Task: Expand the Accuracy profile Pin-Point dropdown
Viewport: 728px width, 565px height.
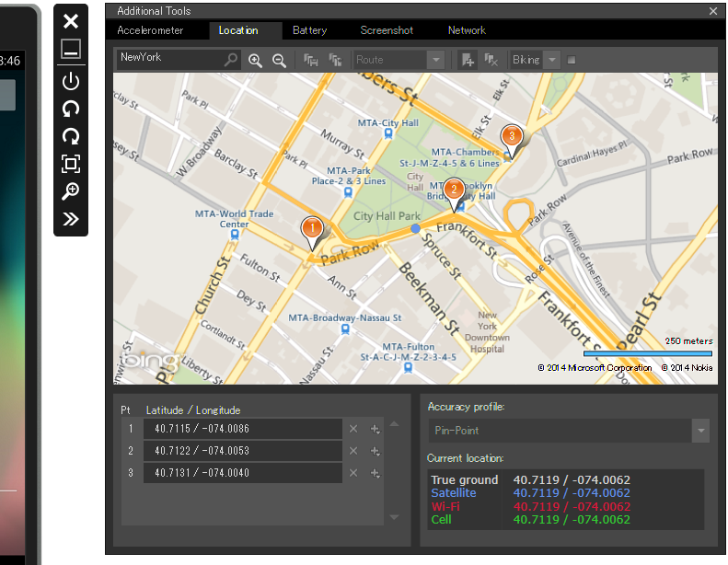Action: tap(700, 431)
